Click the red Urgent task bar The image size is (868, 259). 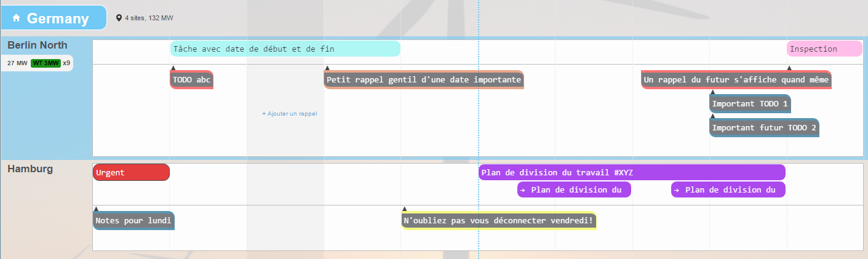[131, 173]
